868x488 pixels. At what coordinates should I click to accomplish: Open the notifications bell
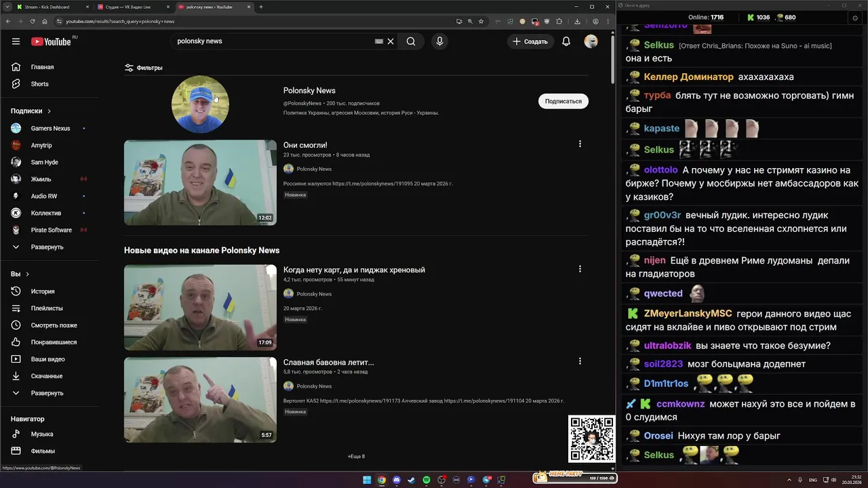[x=566, y=41]
